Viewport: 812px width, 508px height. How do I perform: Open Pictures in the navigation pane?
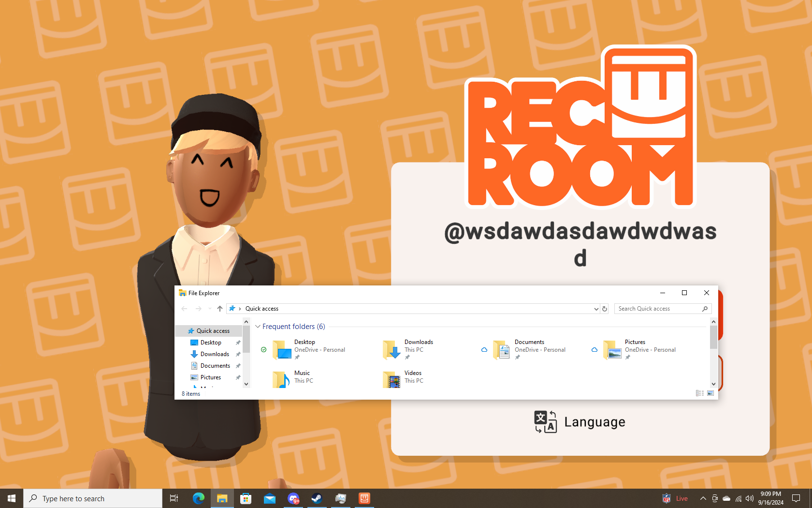pos(211,377)
